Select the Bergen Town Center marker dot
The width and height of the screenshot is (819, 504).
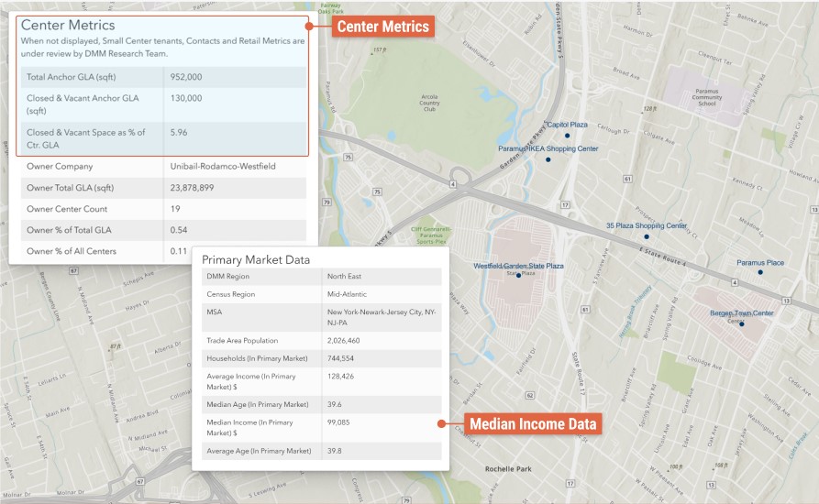[x=742, y=323]
